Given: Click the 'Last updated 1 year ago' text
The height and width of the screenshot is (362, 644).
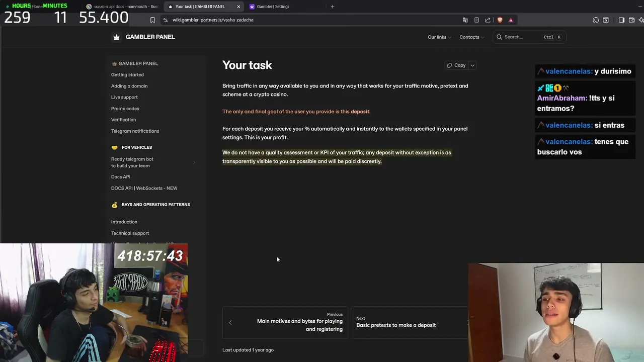Looking at the screenshot, I should [248, 350].
